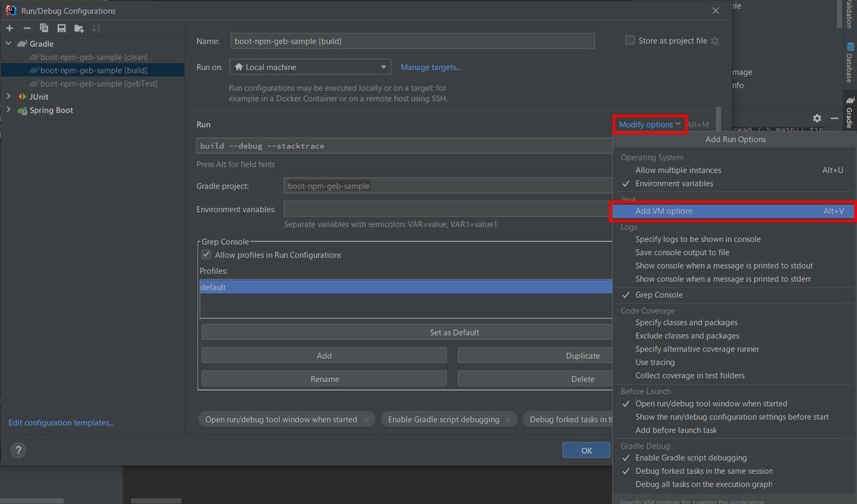Add a new configuration with the plus icon
Image resolution: width=857 pixels, height=504 pixels.
click(9, 29)
